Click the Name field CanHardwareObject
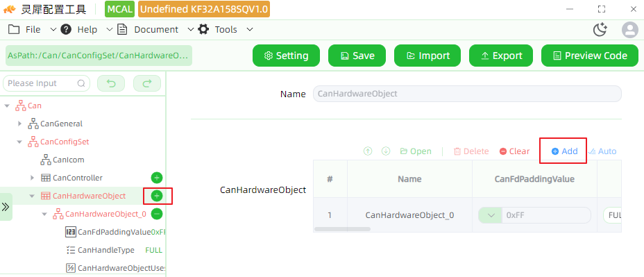This screenshot has height=277, width=644. (467, 94)
